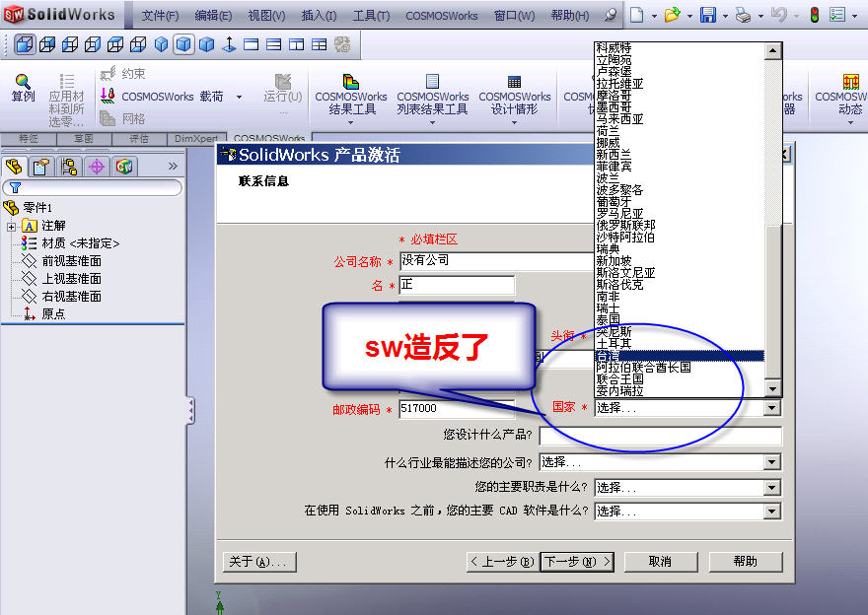Expand the 注解 tree node
This screenshot has width=868, height=615.
[x=11, y=227]
